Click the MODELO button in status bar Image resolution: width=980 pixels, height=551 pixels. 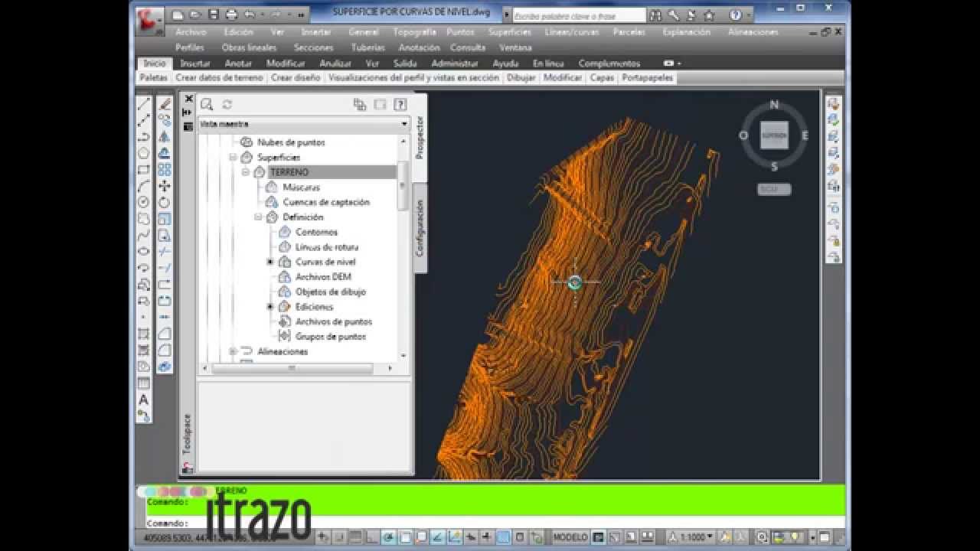tap(571, 537)
